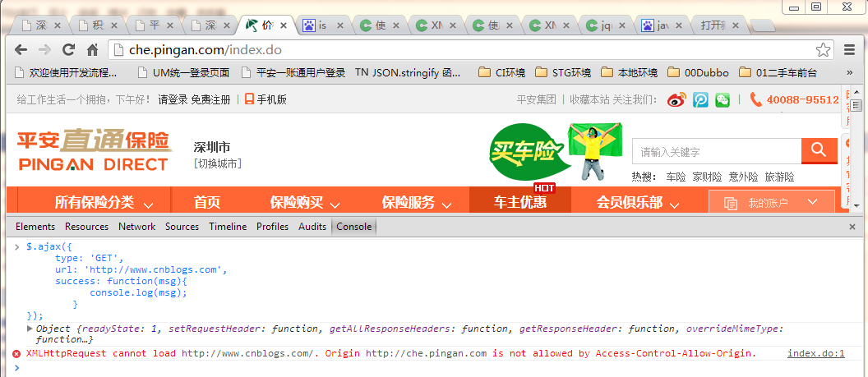Expand 保险服务 menu dropdown
This screenshot has height=377, width=868.
click(446, 205)
